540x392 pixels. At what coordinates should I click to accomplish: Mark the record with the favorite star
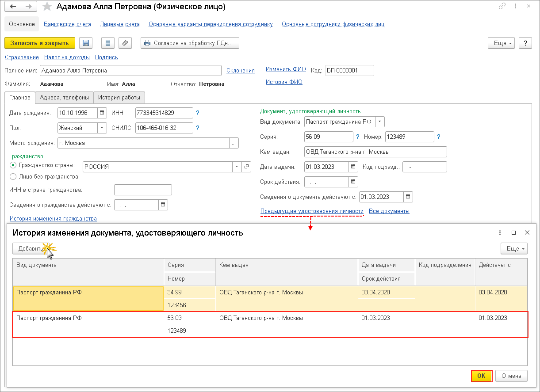(47, 7)
